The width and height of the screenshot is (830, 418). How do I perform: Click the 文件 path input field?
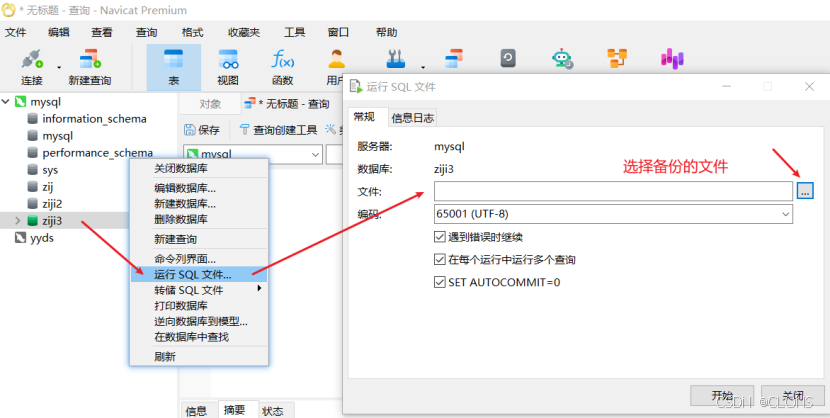(x=613, y=191)
